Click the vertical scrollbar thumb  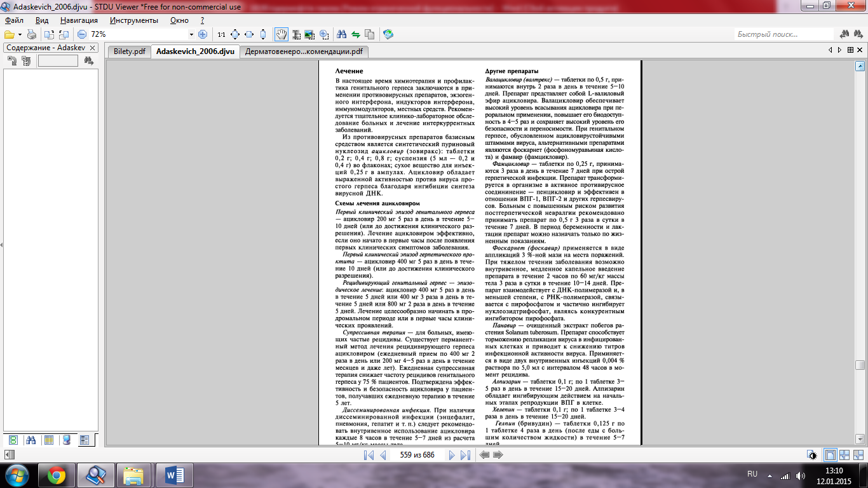[860, 365]
